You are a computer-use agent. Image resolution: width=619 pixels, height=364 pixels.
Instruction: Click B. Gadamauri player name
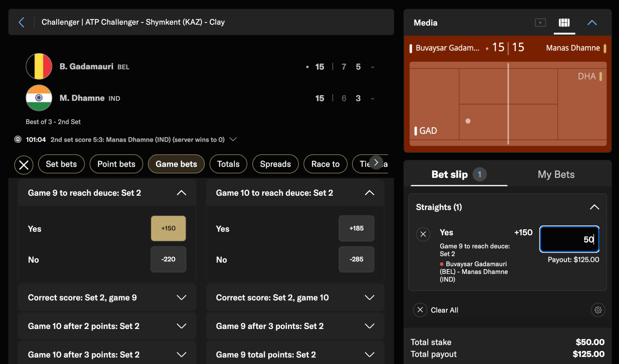pyautogui.click(x=86, y=66)
